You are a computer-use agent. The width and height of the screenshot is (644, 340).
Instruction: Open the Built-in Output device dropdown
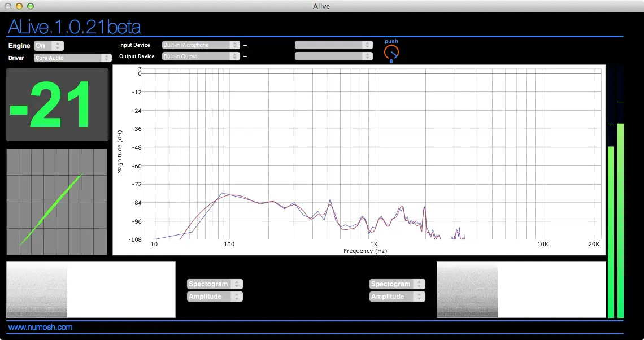coord(201,56)
